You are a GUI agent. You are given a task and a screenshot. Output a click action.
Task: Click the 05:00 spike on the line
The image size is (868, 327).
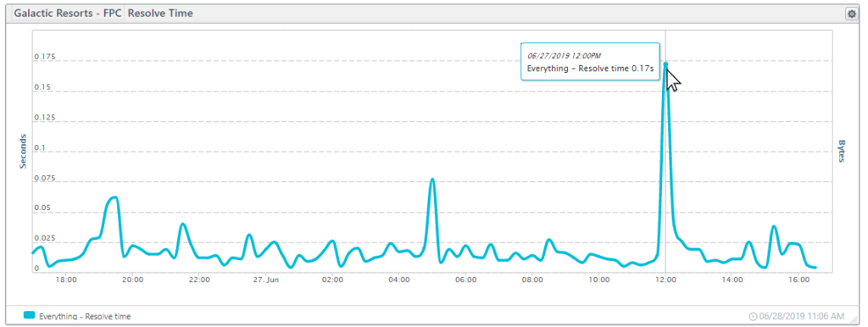pos(432,180)
